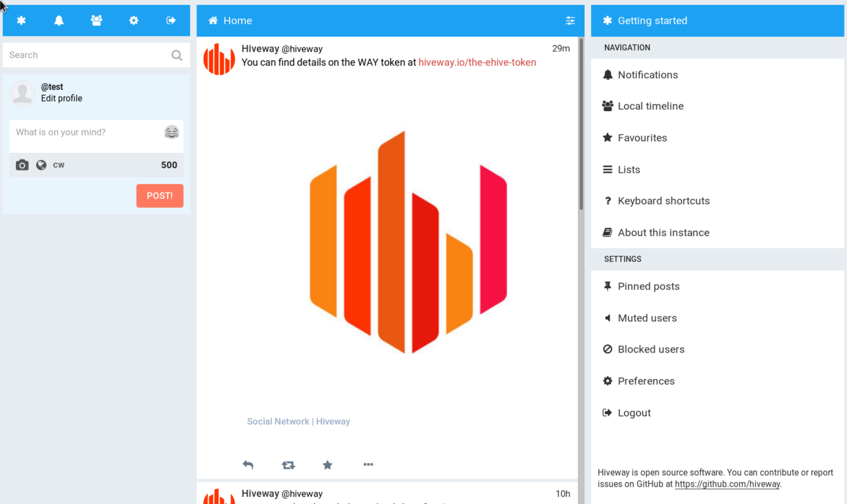Click the speaker icon beside Muted users

tap(607, 318)
